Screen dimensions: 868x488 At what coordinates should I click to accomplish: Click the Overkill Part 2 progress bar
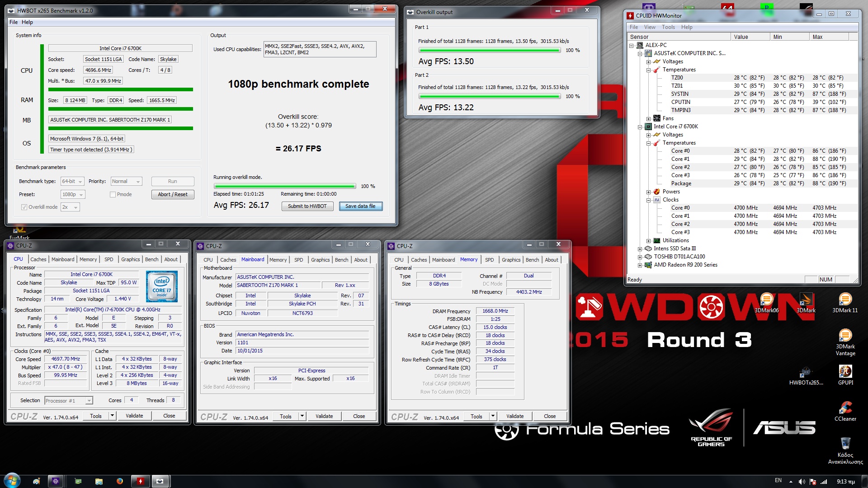490,96
